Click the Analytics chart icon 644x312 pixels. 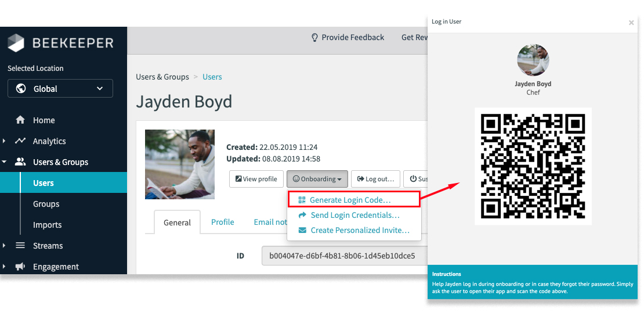point(20,141)
